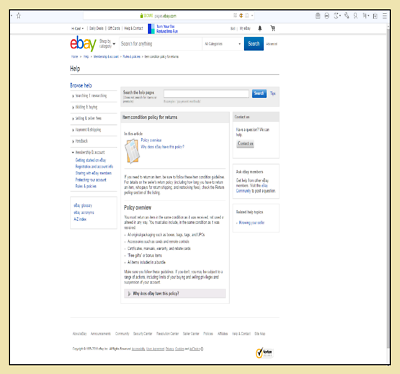Screen dimensions: 400x374
Task: Open the shopping cart icon
Action: click(x=273, y=28)
